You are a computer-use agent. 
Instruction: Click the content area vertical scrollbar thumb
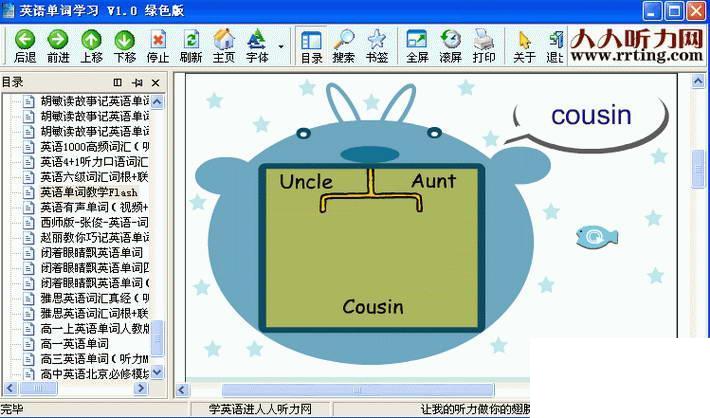click(698, 168)
